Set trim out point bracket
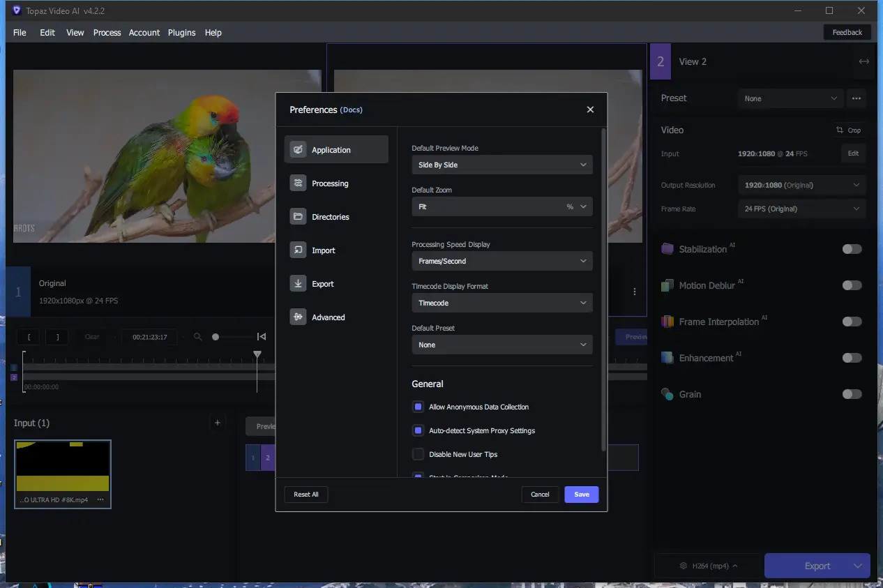 [x=57, y=337]
